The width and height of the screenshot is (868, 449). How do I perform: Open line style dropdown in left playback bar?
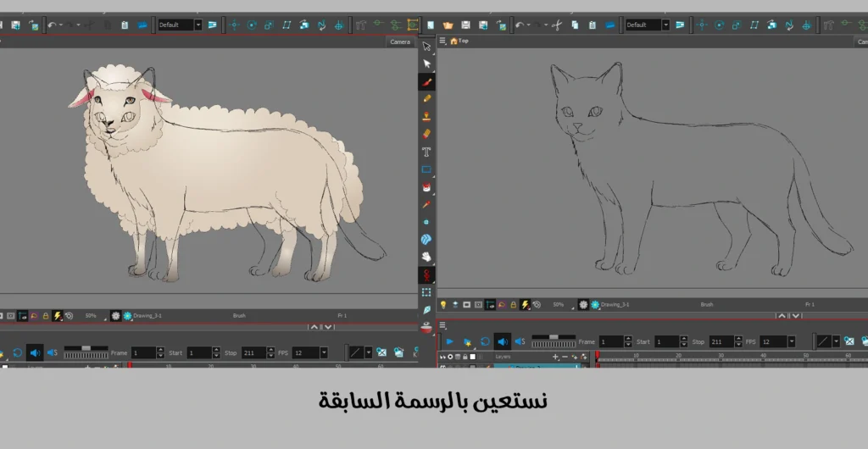click(x=368, y=352)
